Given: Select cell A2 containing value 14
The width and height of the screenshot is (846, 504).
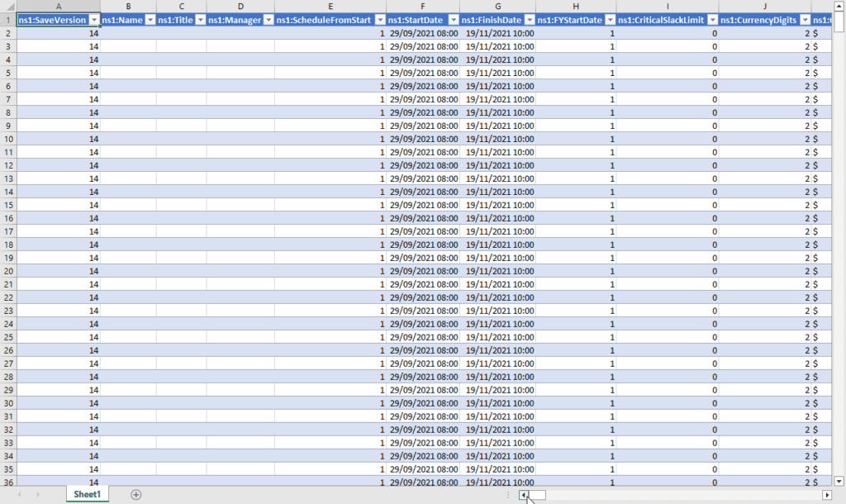Looking at the screenshot, I should pyautogui.click(x=58, y=33).
